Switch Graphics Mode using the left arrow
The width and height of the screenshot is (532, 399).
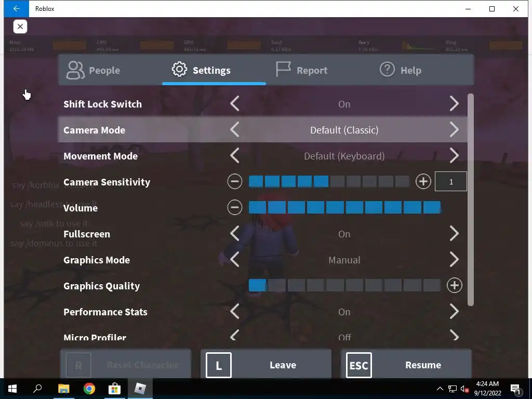[x=235, y=260]
